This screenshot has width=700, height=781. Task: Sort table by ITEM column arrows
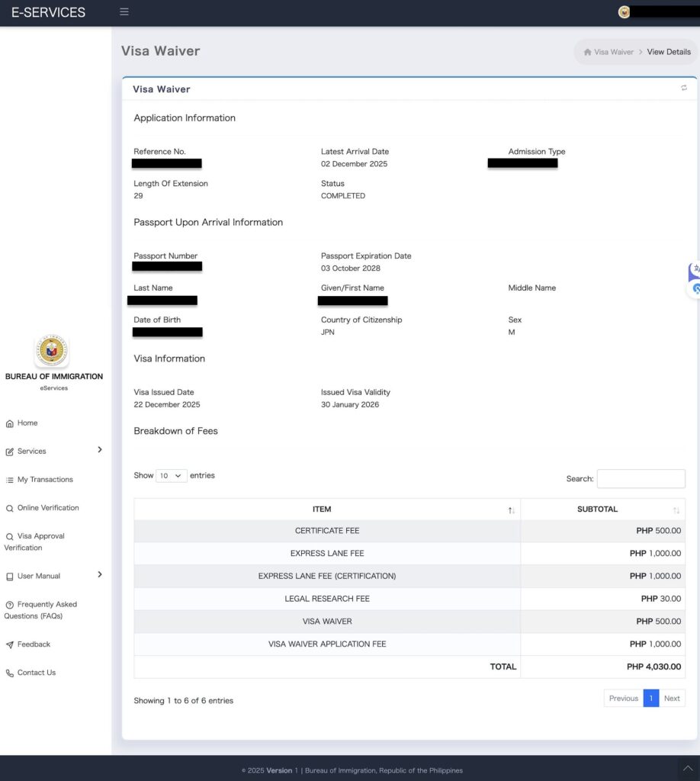512,509
